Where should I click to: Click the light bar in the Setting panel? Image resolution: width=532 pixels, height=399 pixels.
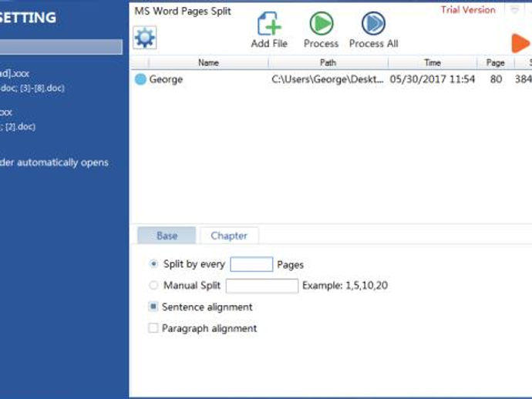point(61,47)
